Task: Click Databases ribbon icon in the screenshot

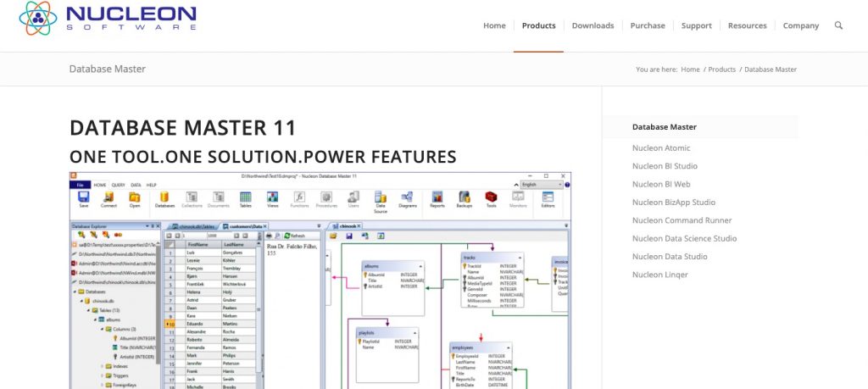Action: coord(164,200)
